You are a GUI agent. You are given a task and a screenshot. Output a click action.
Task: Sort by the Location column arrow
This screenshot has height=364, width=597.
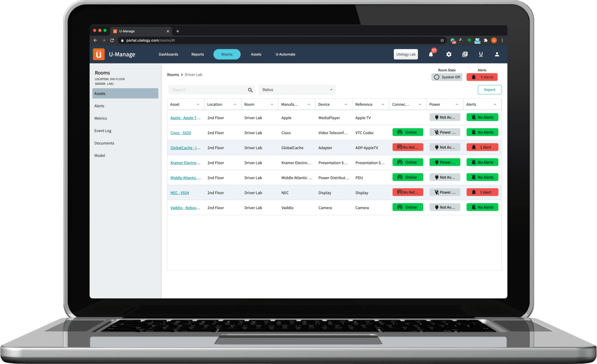(235, 104)
